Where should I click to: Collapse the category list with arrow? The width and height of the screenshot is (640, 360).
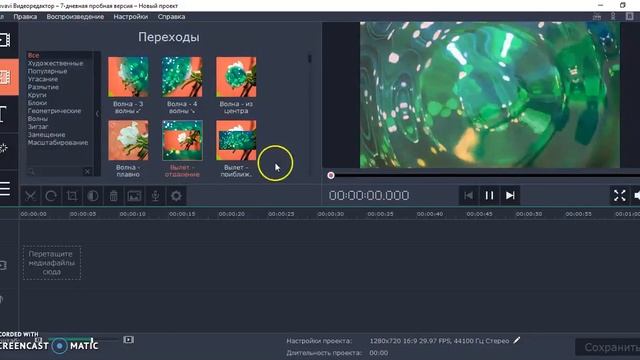coord(97,114)
